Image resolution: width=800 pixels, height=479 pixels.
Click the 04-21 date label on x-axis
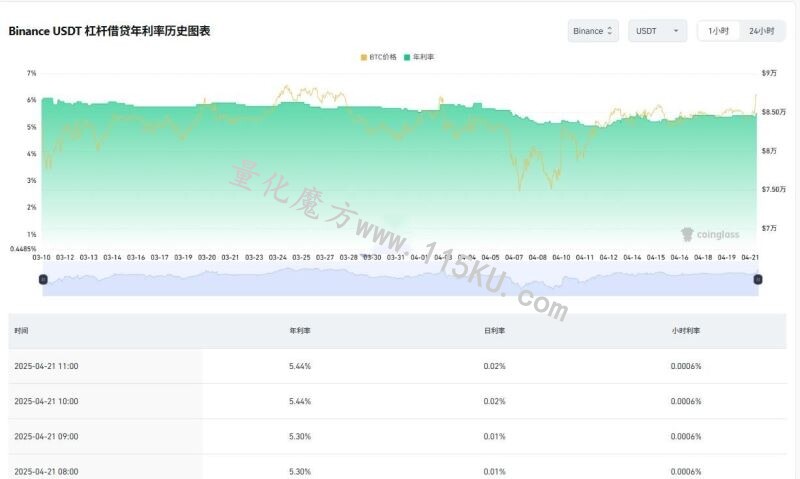pyautogui.click(x=750, y=258)
